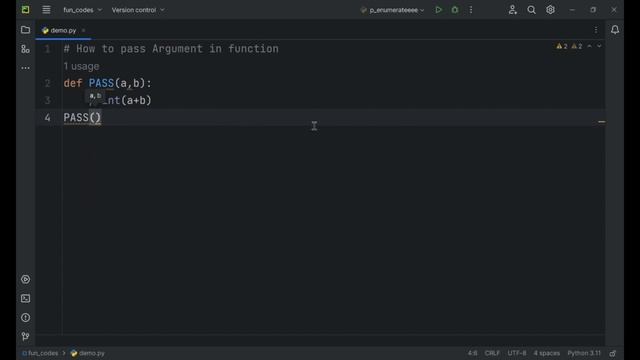The image size is (640, 360).
Task: Expand the fun_codes project dropdown
Action: click(82, 10)
